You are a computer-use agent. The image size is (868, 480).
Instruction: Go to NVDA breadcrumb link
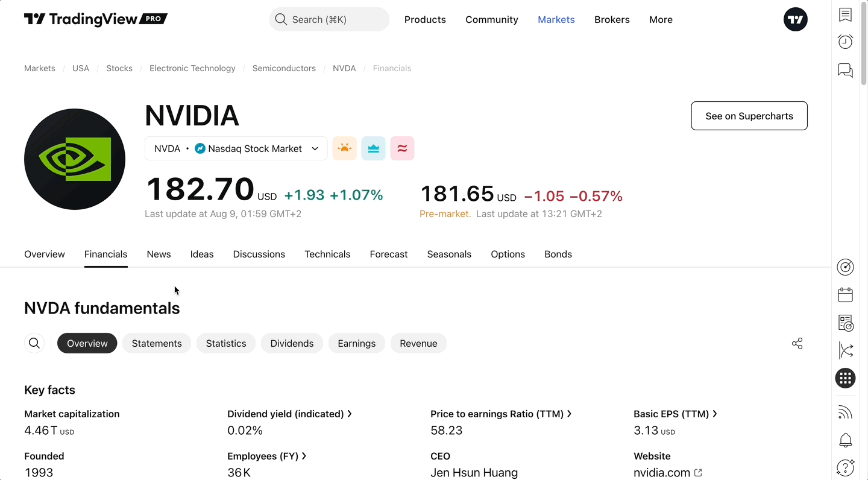click(344, 68)
